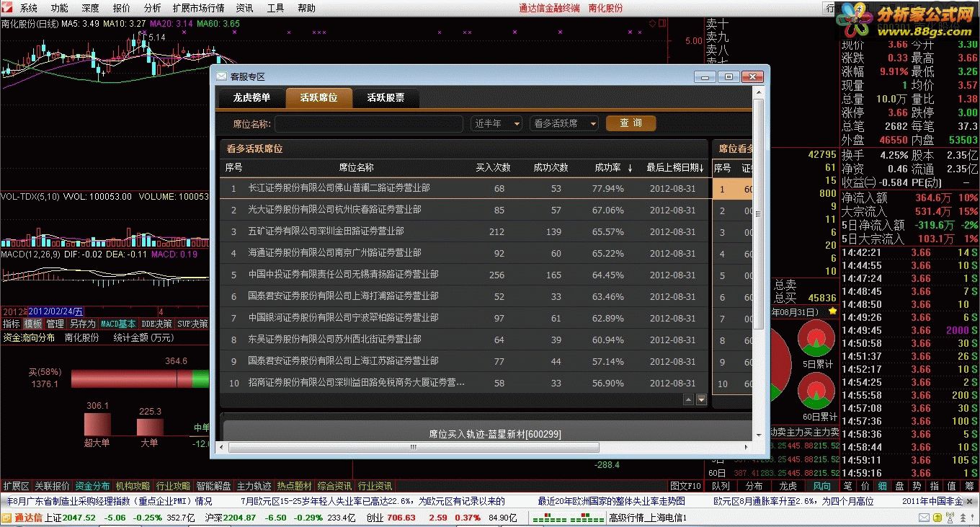The image size is (980, 527).
Task: Open the 看多活跃席 type dropdown
Action: (564, 123)
